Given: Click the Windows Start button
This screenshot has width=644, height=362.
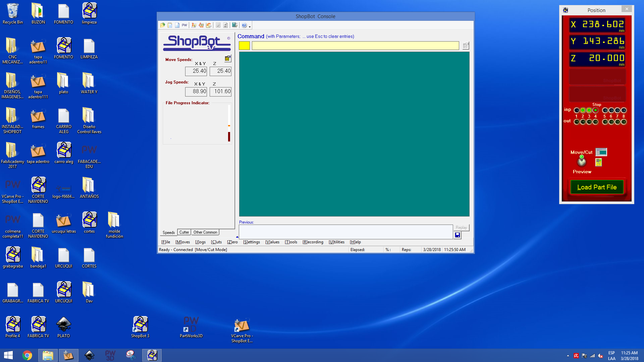Looking at the screenshot, I should (8, 355).
